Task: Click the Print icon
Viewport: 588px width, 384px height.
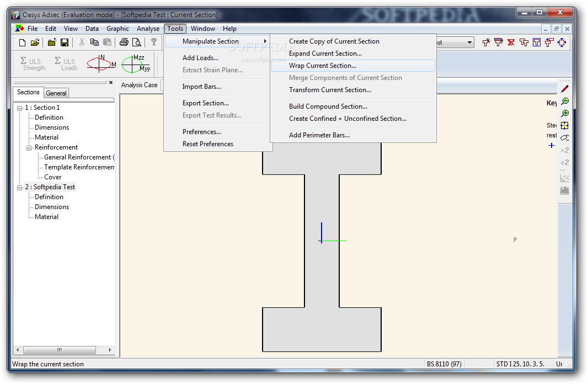Action: [x=124, y=42]
